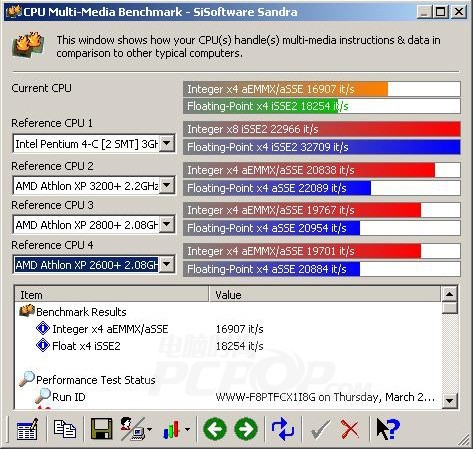Image resolution: width=474 pixels, height=449 pixels.
Task: Click the copy to clipboard icon
Action: coord(65,429)
